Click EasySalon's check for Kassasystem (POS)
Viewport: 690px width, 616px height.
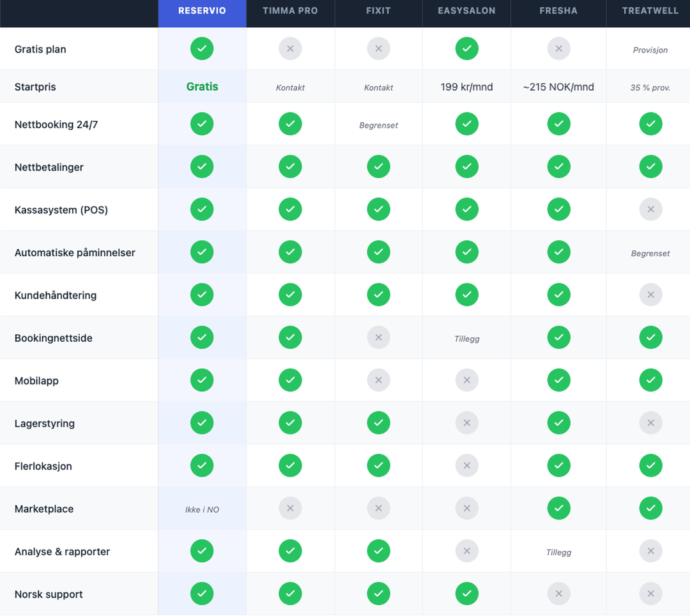(x=467, y=209)
